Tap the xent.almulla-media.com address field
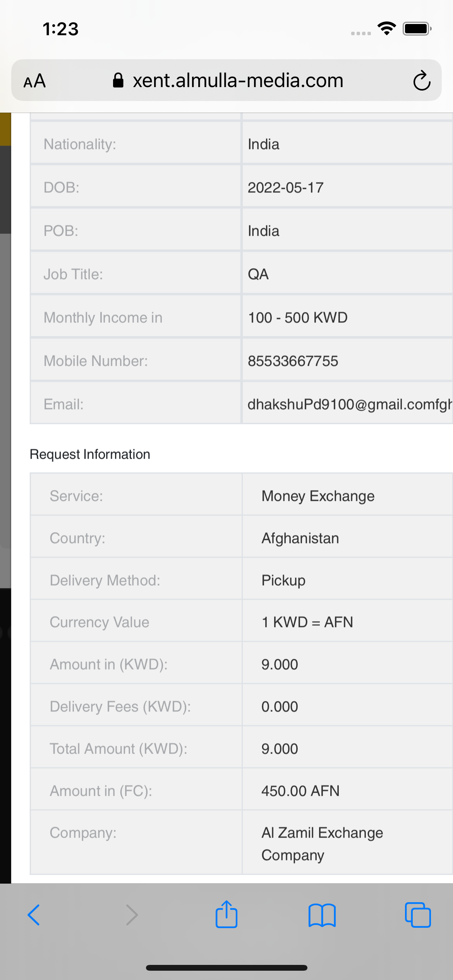The height and width of the screenshot is (980, 453). point(238,81)
